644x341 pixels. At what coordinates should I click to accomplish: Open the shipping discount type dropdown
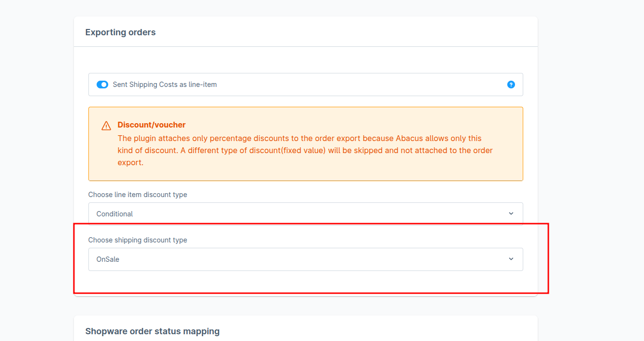point(305,259)
